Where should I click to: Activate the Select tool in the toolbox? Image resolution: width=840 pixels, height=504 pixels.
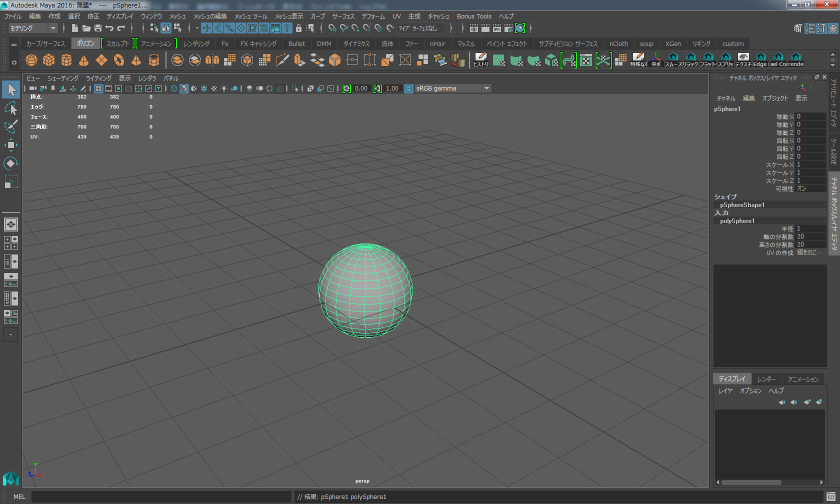pyautogui.click(x=11, y=89)
